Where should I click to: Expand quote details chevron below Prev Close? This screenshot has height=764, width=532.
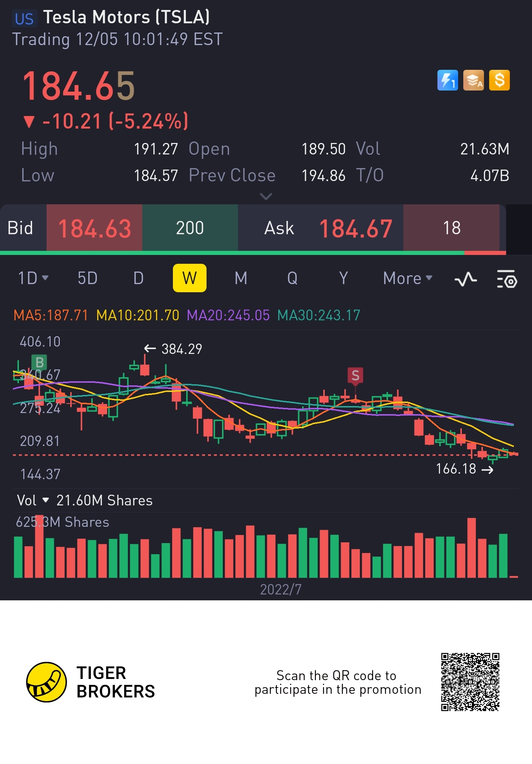point(266,196)
